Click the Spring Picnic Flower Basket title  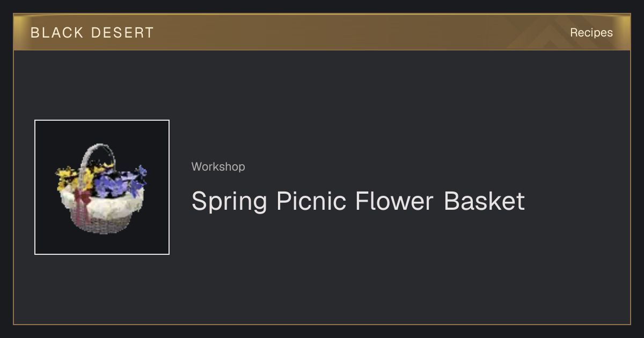pos(358,201)
